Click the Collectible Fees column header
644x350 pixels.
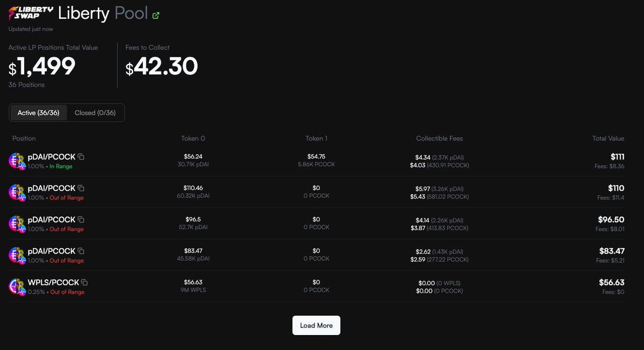point(440,138)
